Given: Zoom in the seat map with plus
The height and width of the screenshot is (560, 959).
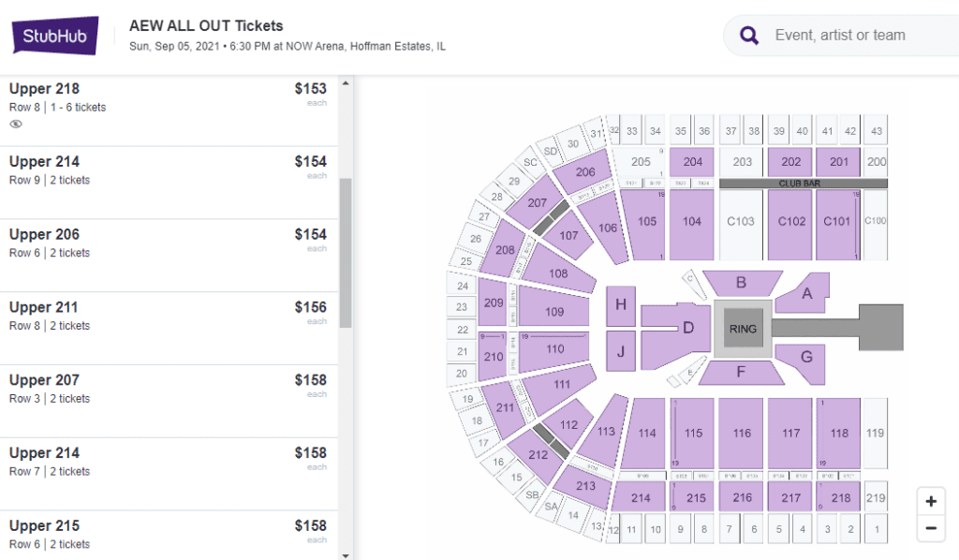Looking at the screenshot, I should pos(931,501).
